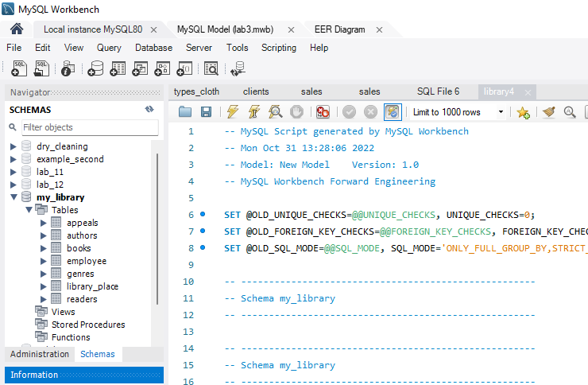Screen dimensions: 588x385
Task: Expand the books table
Action: (x=44, y=248)
